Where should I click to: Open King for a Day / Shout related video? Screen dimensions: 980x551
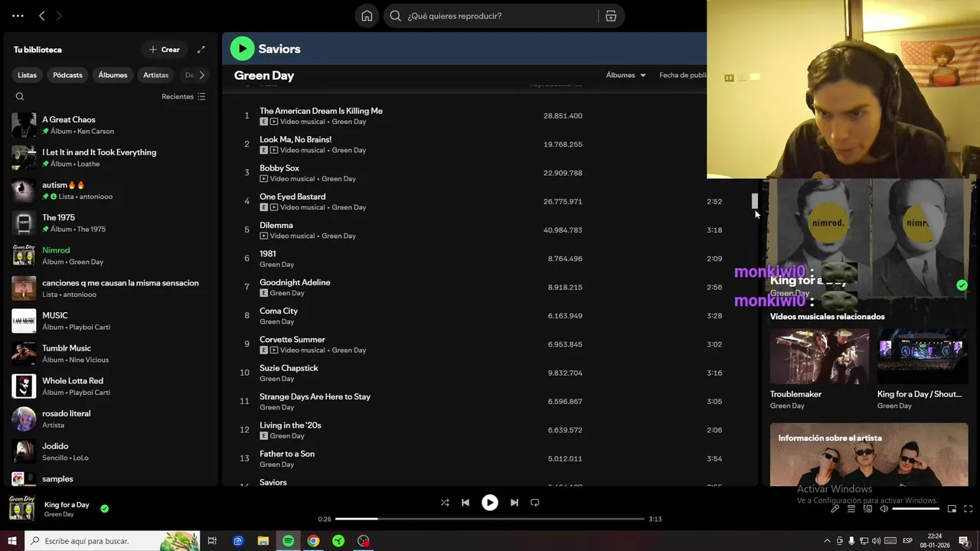click(x=923, y=357)
